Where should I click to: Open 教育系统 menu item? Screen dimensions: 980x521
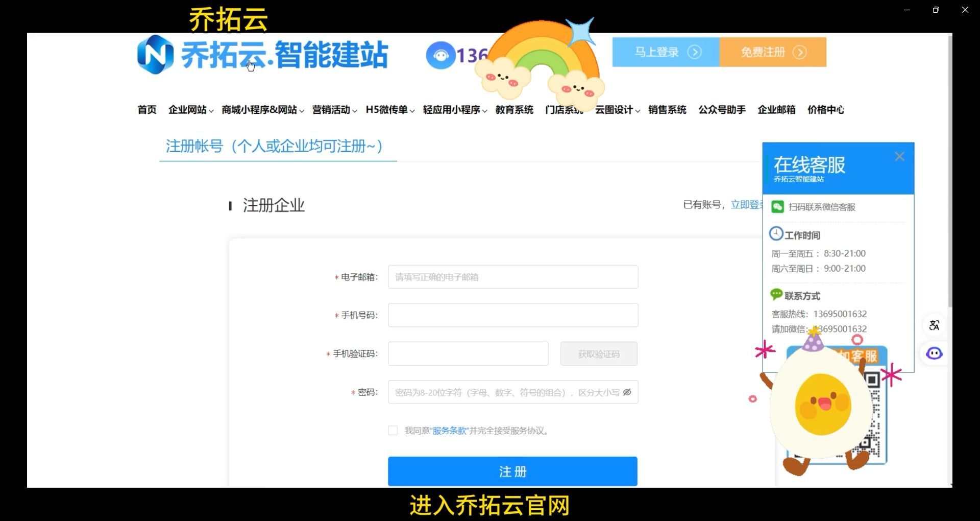[514, 110]
